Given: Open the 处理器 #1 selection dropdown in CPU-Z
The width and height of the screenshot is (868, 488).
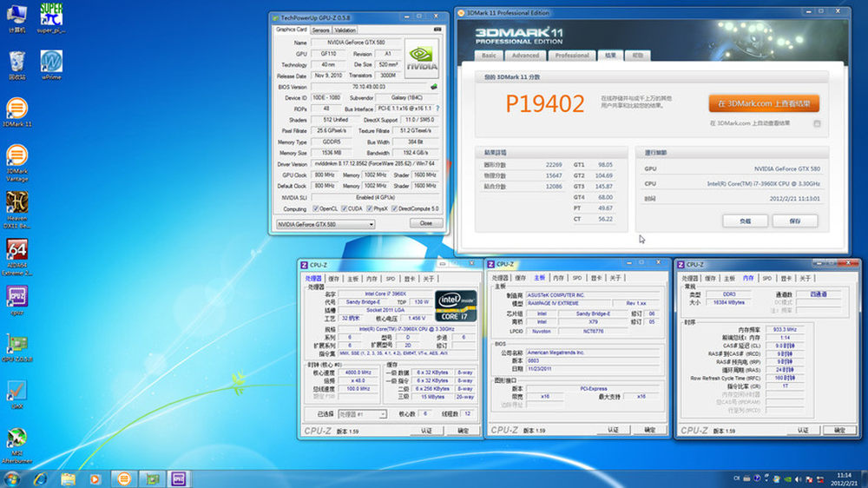Looking at the screenshot, I should 362,414.
